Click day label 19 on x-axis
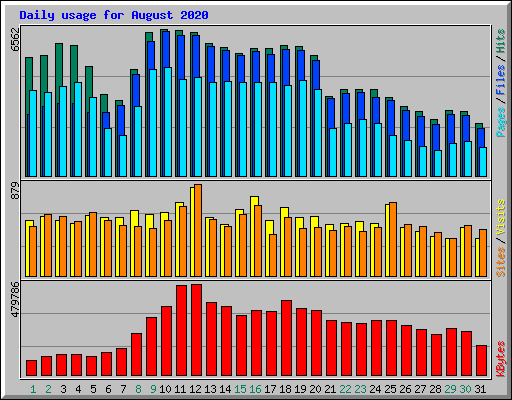Screen dimensions: 512x400 pos(300,389)
